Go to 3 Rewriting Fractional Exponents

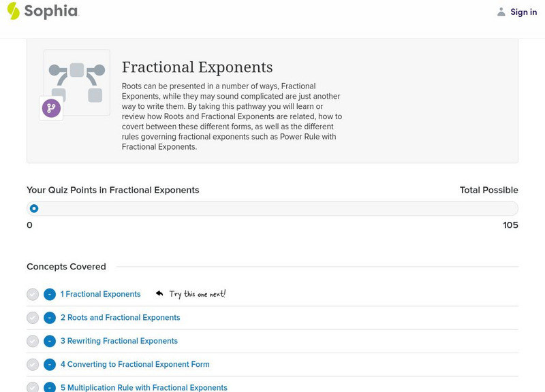(x=119, y=341)
